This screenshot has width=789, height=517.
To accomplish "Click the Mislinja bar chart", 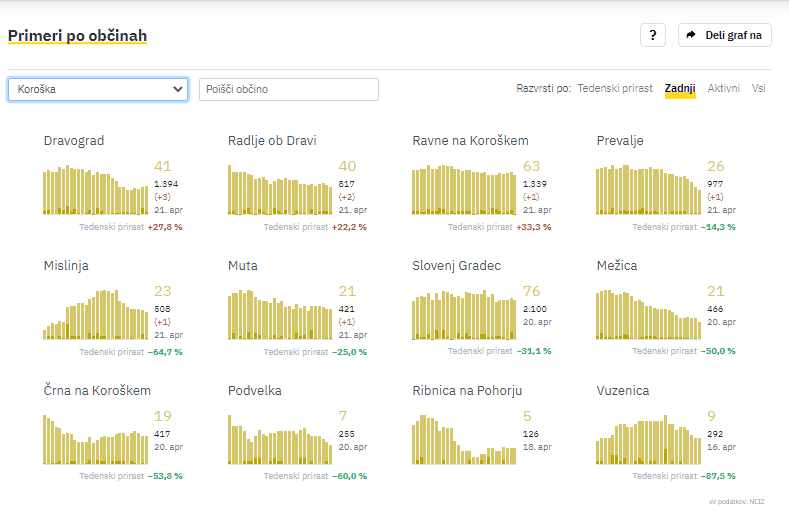I will pyautogui.click(x=96, y=314).
